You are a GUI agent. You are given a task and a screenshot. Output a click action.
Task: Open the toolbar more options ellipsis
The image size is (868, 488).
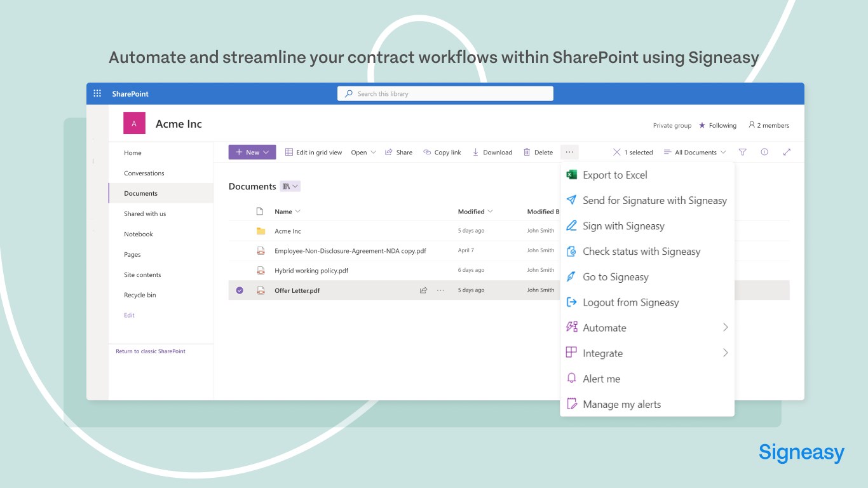(x=569, y=152)
